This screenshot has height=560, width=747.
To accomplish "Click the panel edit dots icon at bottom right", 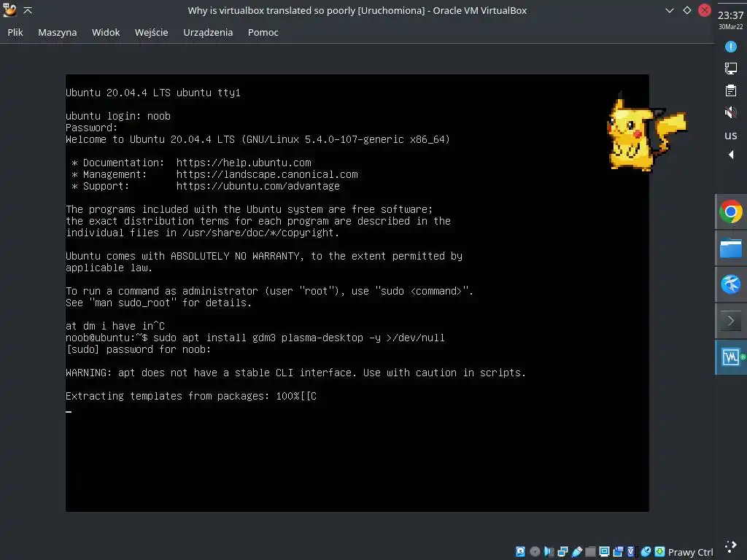I will click(x=731, y=547).
